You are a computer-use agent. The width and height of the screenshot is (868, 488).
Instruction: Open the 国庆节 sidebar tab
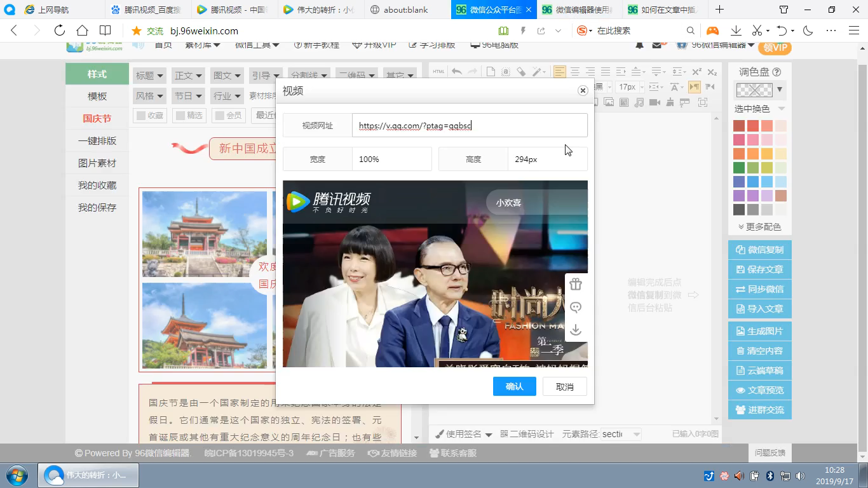[97, 119]
